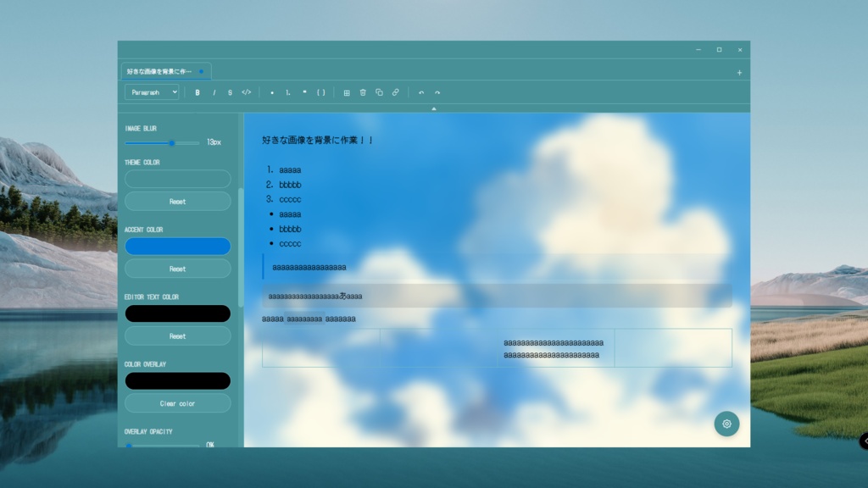Image resolution: width=868 pixels, height=488 pixels.
Task: Click the code block line with あ
Action: (315, 297)
